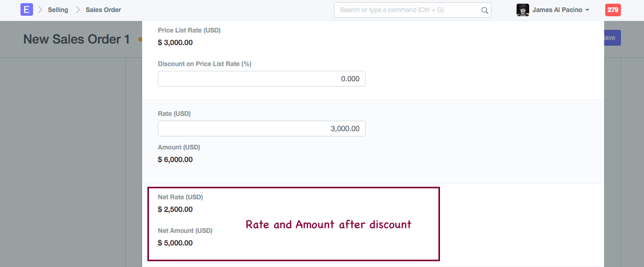
Task: Click the Amount value $6,000.00
Action: click(x=175, y=159)
